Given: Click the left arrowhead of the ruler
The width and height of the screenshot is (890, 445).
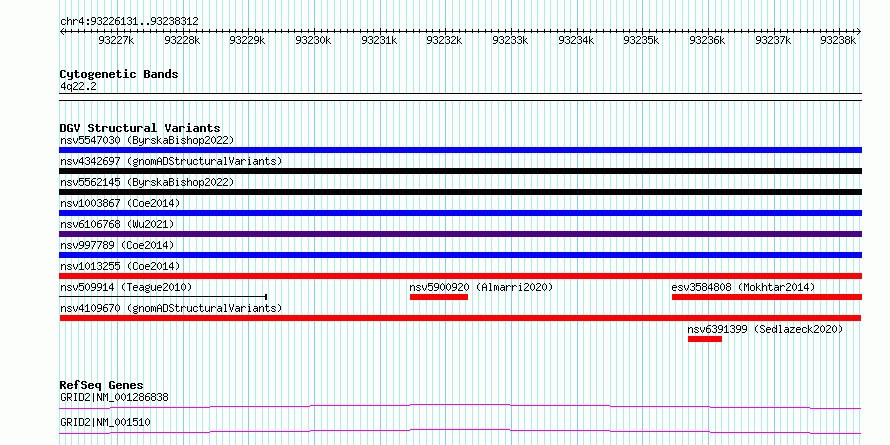Looking at the screenshot, I should [x=62, y=31].
